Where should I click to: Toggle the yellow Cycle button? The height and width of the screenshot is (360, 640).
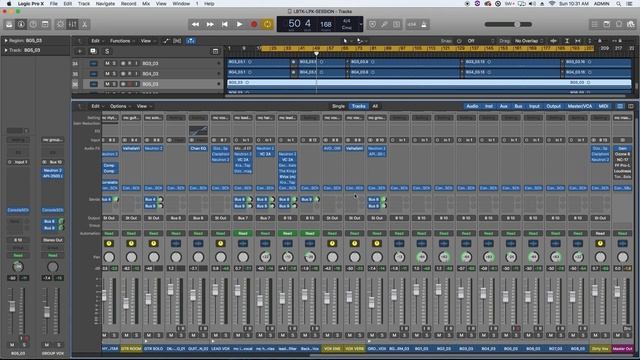coord(267,24)
